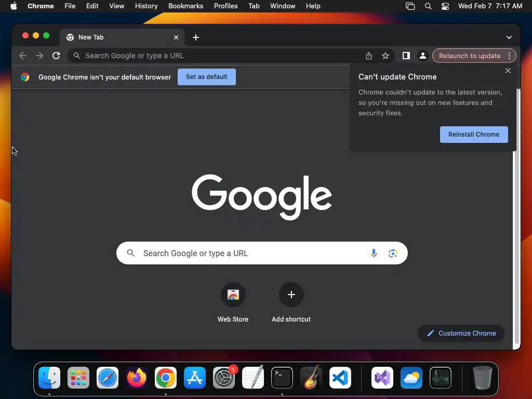Open the Profiles menu

(x=225, y=6)
